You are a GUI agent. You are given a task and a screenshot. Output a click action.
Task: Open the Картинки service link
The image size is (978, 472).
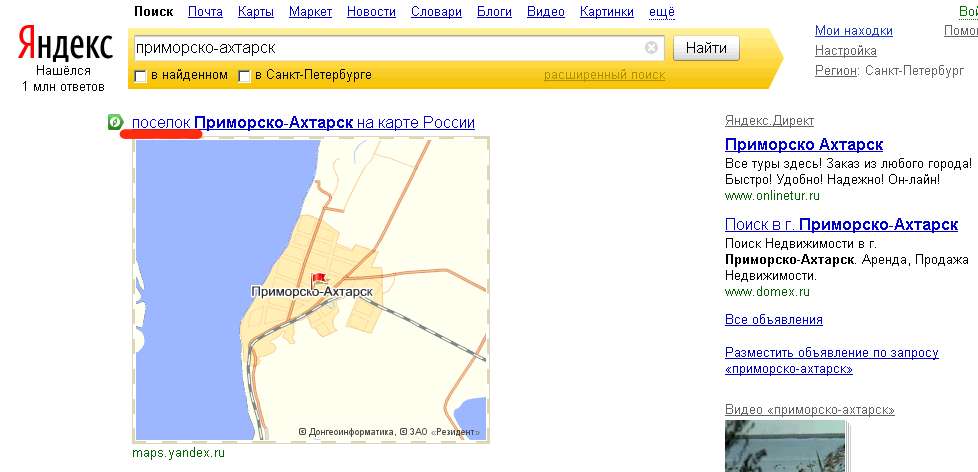click(x=606, y=12)
